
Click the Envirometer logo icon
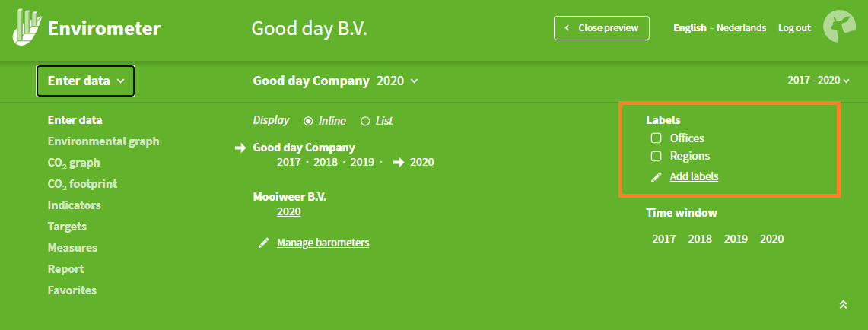tap(27, 27)
